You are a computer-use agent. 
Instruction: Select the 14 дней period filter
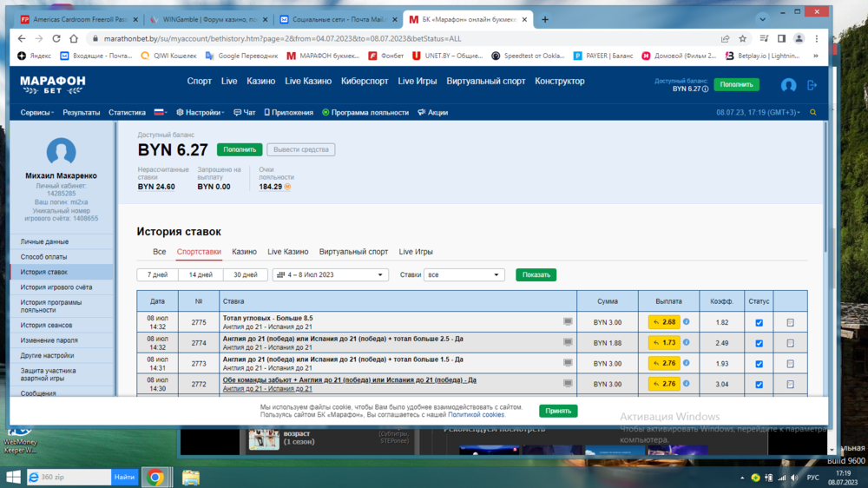coord(201,274)
